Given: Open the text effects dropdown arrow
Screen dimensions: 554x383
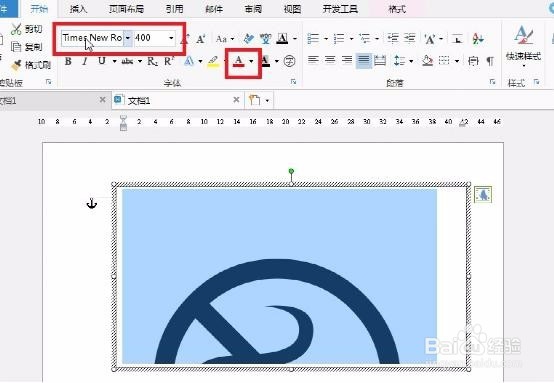Looking at the screenshot, I should (x=200, y=61).
